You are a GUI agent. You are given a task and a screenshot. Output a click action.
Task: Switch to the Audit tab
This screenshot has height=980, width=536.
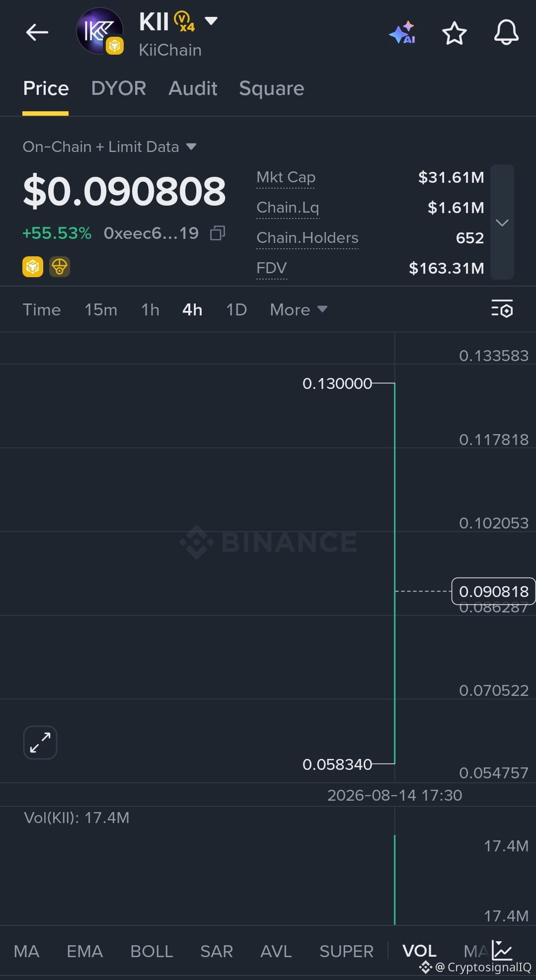point(193,88)
